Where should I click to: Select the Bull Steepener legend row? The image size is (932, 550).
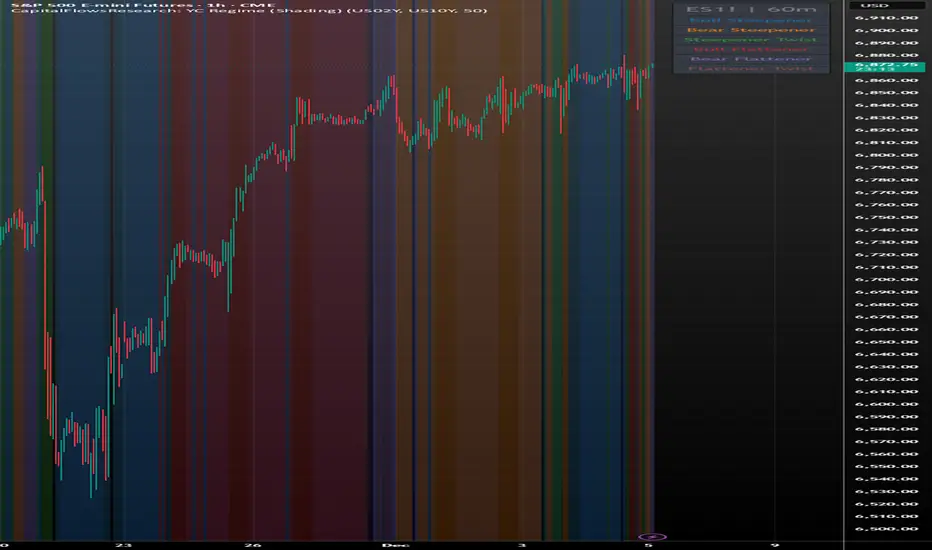[x=751, y=20]
